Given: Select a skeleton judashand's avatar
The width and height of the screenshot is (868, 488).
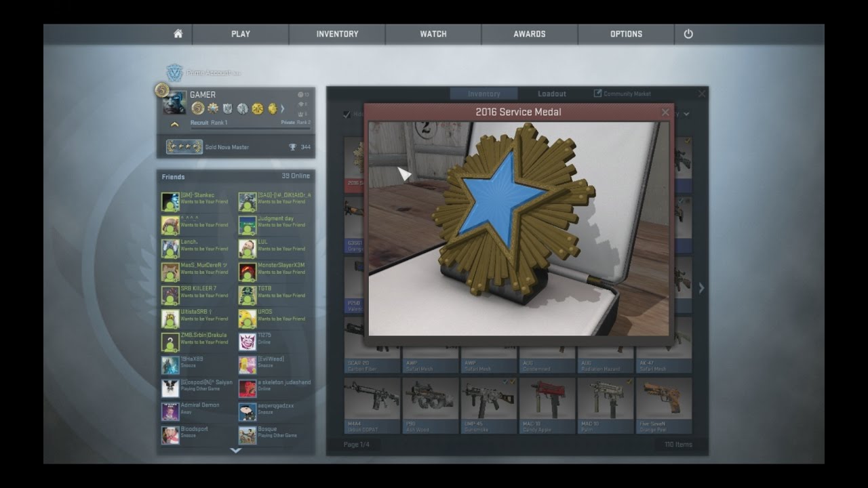Looking at the screenshot, I should [248, 388].
